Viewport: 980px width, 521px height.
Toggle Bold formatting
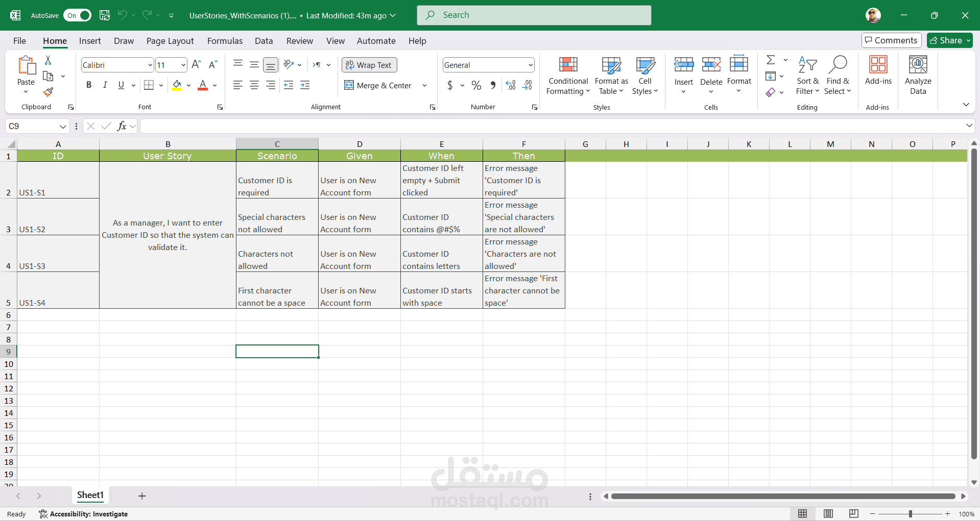pyautogui.click(x=89, y=85)
